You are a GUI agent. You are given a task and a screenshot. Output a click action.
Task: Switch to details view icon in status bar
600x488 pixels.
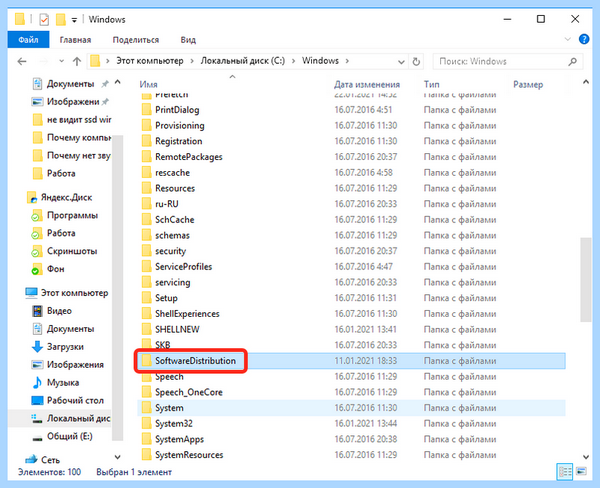564,472
